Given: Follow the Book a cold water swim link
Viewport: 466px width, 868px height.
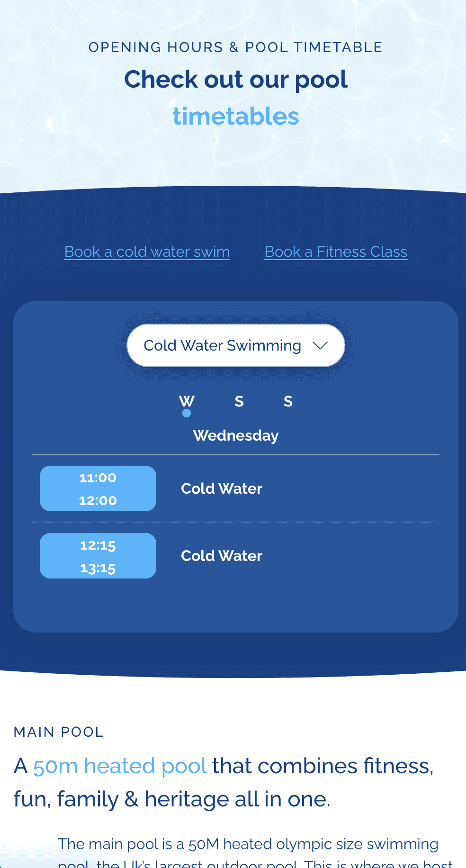Looking at the screenshot, I should 147,252.
